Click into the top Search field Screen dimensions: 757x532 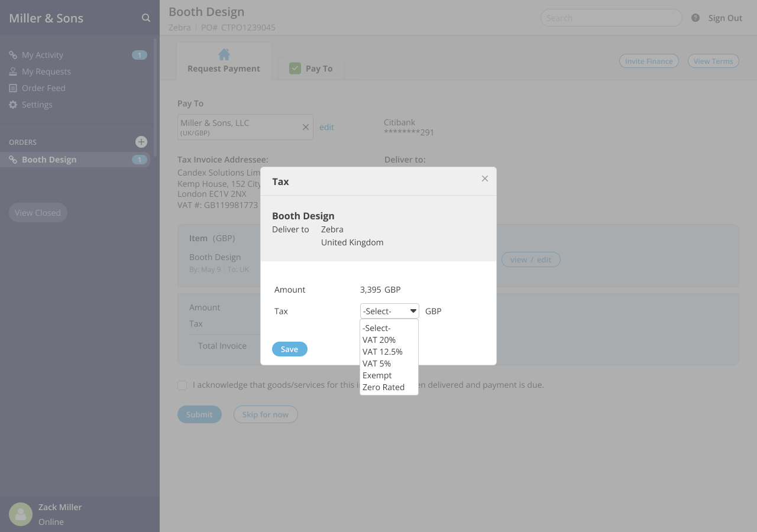tap(611, 18)
